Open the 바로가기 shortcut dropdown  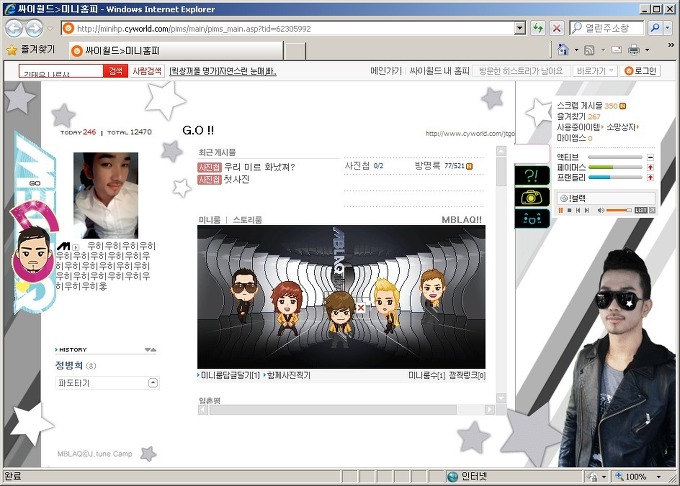(x=595, y=71)
